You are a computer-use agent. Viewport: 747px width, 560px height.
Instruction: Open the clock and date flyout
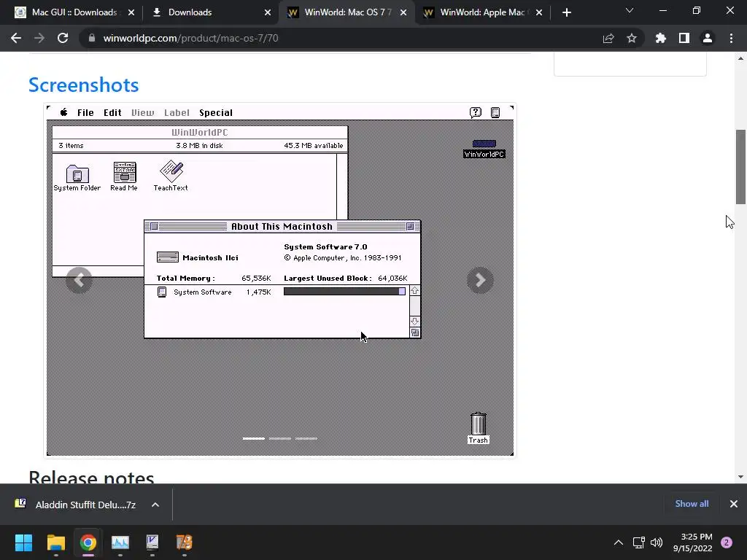[693, 542]
